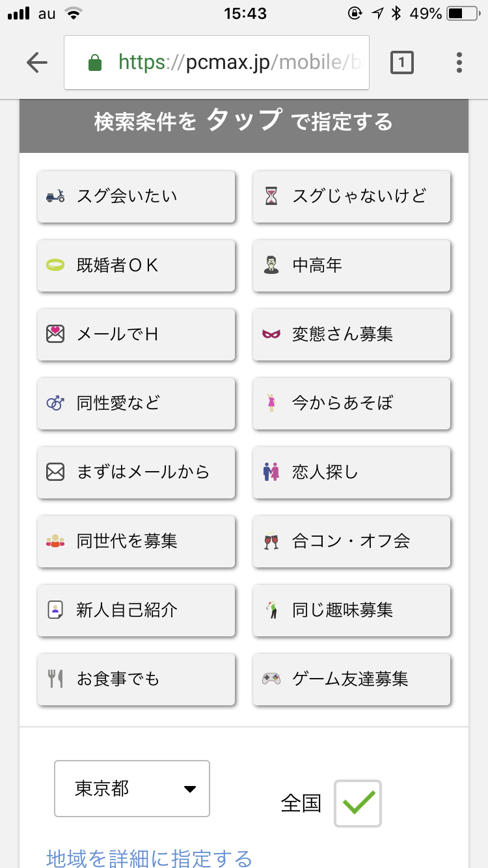
Task: Tap the fork and knife icon
Action: [55, 679]
